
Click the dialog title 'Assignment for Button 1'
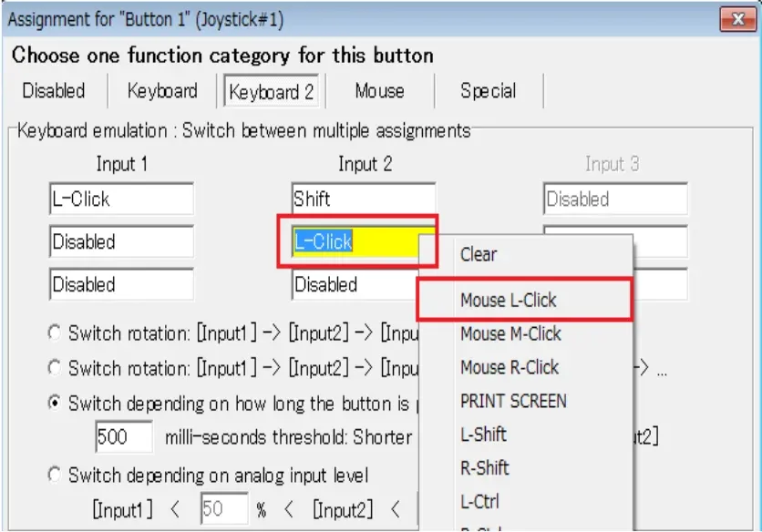point(145,19)
